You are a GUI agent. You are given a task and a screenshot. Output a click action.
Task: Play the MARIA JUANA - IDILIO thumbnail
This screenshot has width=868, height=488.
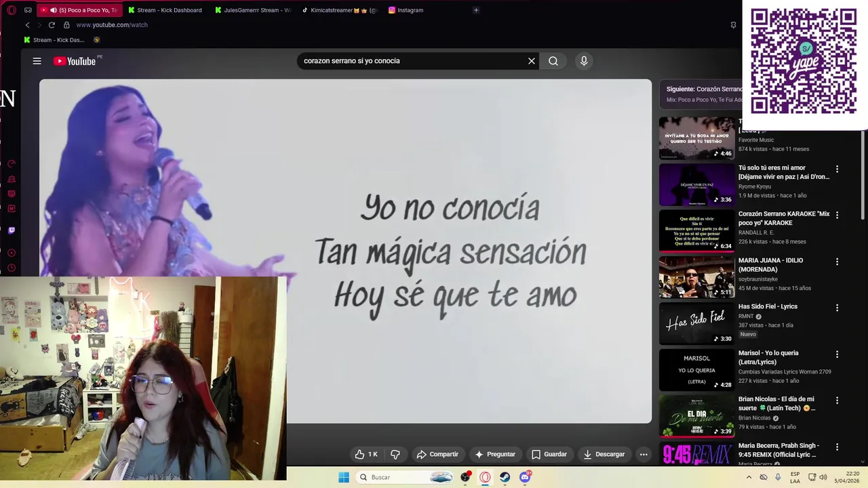coord(696,277)
